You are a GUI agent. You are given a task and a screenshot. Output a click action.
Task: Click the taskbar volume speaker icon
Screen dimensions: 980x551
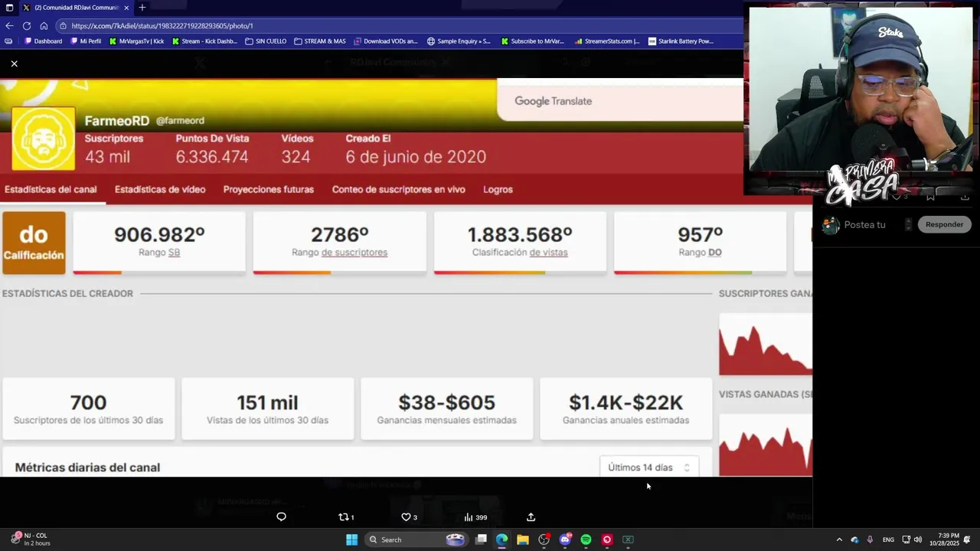[918, 540]
